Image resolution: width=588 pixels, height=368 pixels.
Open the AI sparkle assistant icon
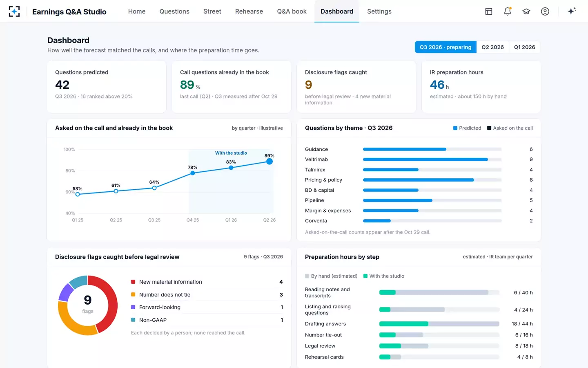click(x=572, y=11)
